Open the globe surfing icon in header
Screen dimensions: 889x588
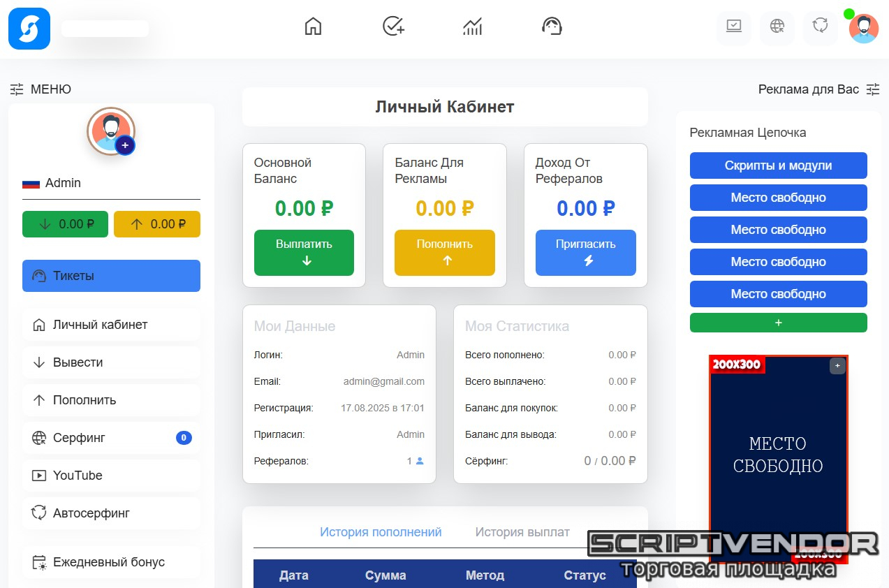click(x=777, y=27)
